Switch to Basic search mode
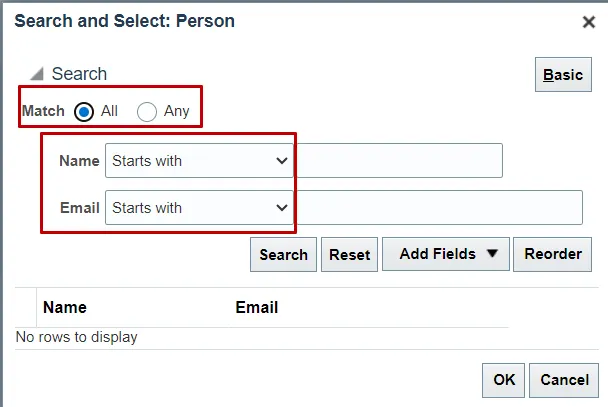608x407 pixels. coord(563,75)
